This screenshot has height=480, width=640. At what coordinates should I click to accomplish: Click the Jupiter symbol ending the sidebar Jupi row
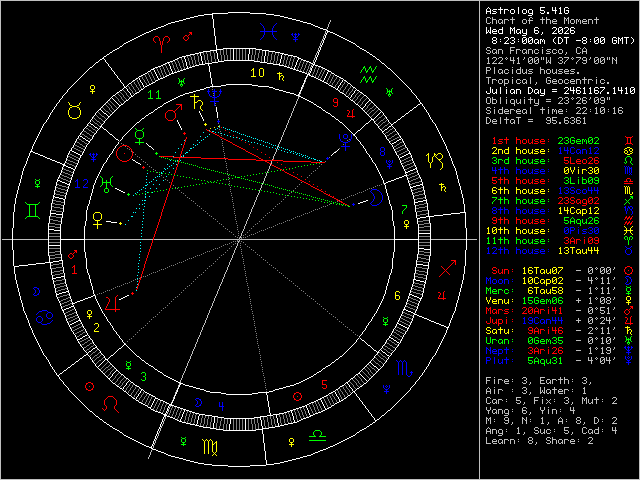pyautogui.click(x=629, y=321)
